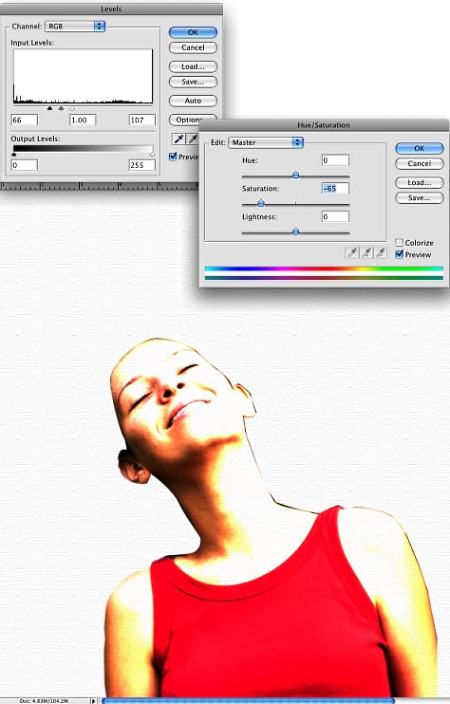The height and width of the screenshot is (704, 450).
Task: Click the Saturation slider handle
Action: (x=261, y=203)
